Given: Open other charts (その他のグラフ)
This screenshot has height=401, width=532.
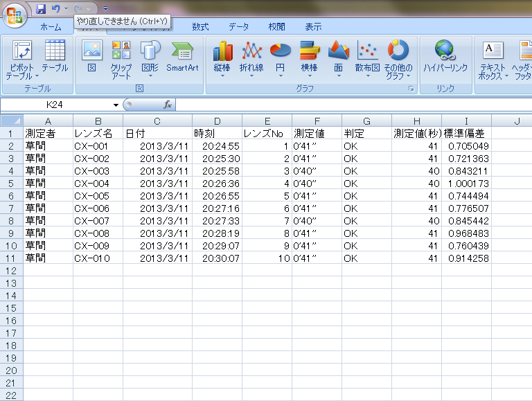Looking at the screenshot, I should click(x=398, y=60).
